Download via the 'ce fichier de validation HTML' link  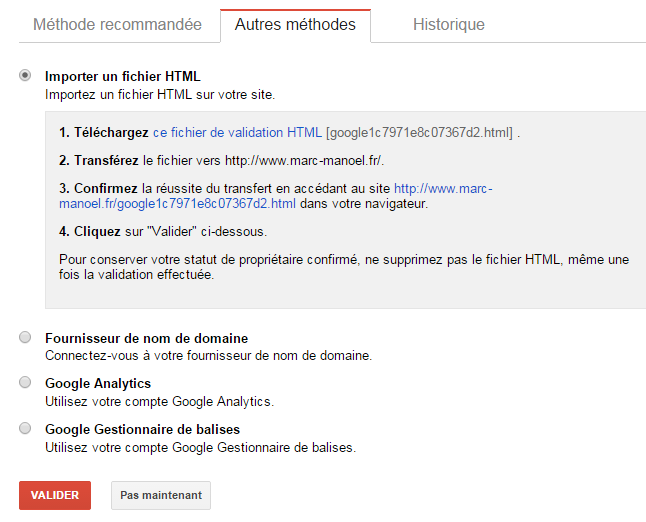pos(237,132)
